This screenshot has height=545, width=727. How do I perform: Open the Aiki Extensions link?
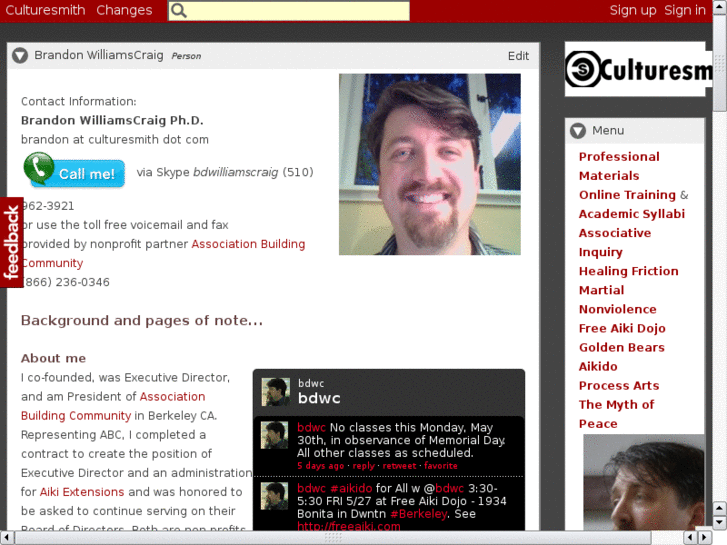82,492
